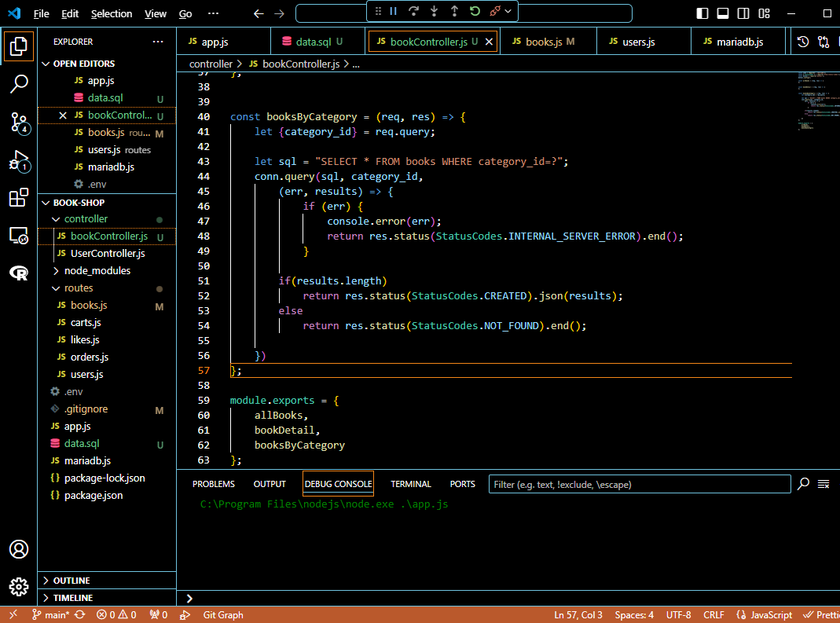Screen dimensions: 840x623
Task: Click Step Out in debug toolbar
Action: point(454,11)
